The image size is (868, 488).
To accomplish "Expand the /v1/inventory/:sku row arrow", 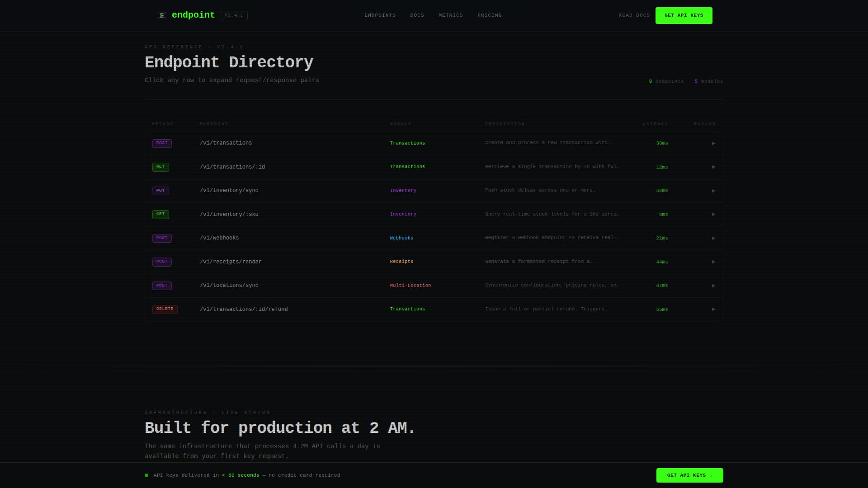I will [x=713, y=214].
